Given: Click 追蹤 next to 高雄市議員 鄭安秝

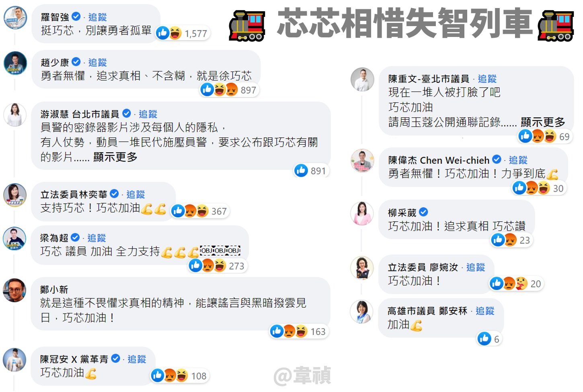Looking at the screenshot, I should click(x=485, y=311).
